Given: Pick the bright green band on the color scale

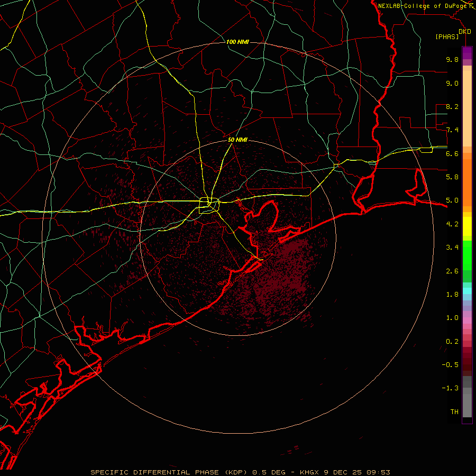Looking at the screenshot, I should 467,255.
